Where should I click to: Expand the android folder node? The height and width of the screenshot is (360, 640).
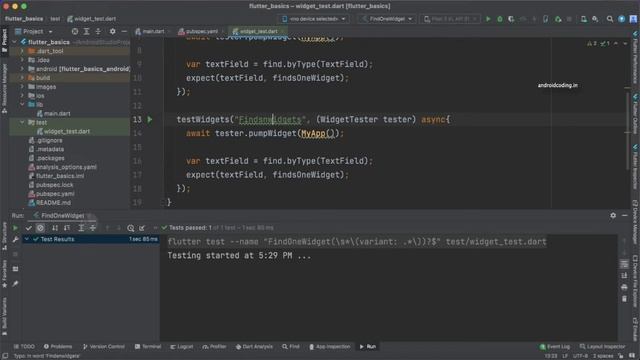(22, 69)
